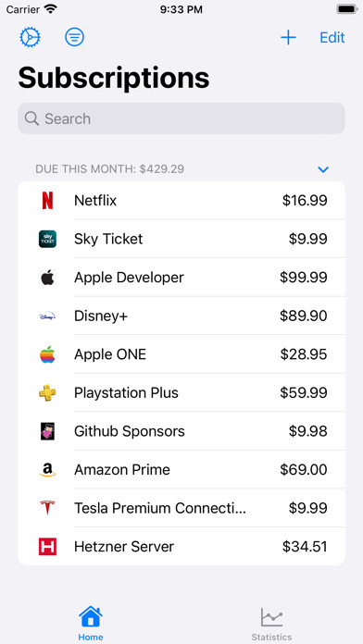Tap the Edit button
Screen dimensions: 363x644
pyautogui.click(x=332, y=37)
